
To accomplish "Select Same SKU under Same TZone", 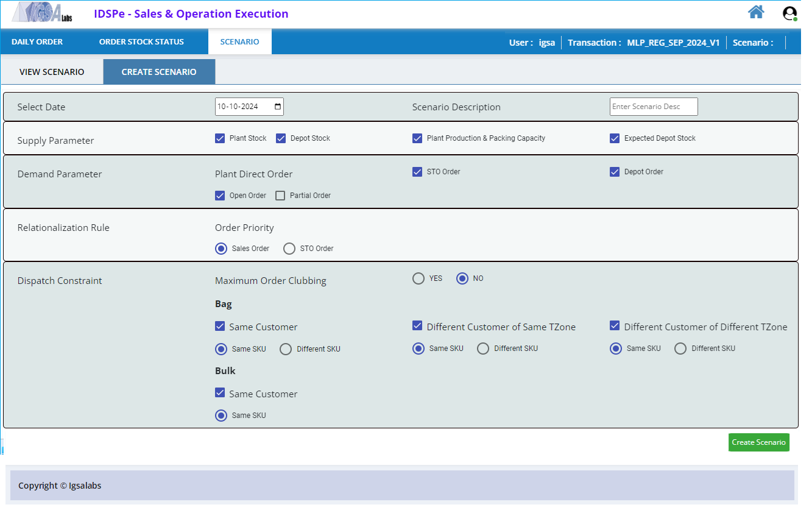I will [418, 349].
